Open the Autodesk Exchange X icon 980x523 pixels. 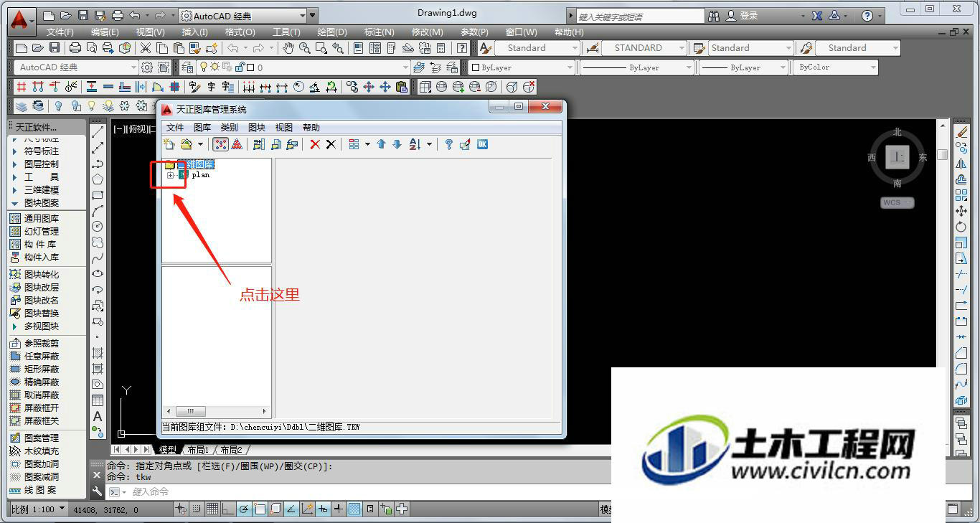pyautogui.click(x=817, y=15)
